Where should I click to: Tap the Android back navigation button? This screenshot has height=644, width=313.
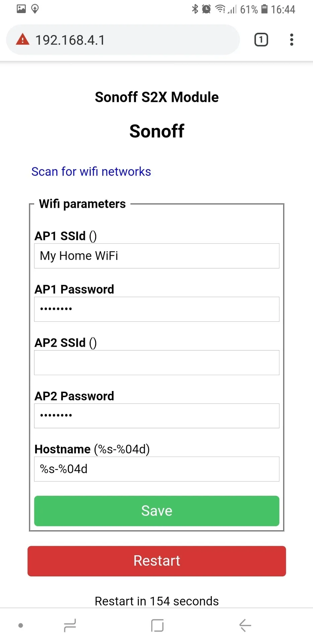(245, 625)
